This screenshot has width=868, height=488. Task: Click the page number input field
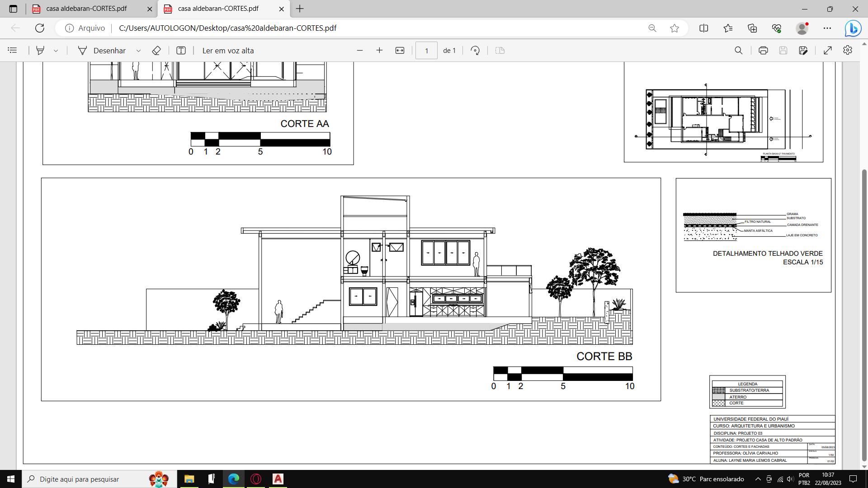pyautogui.click(x=426, y=51)
